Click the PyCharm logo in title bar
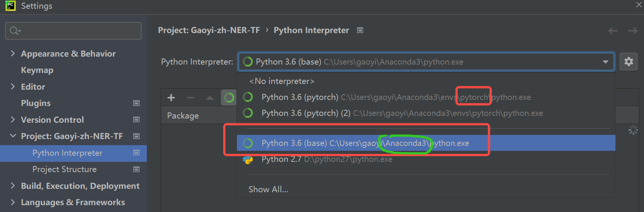 coord(10,6)
